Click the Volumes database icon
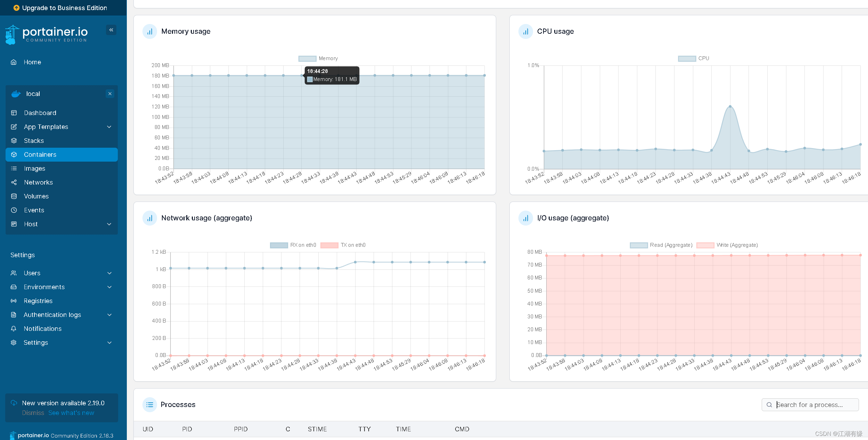The height and width of the screenshot is (440, 868). [14, 196]
